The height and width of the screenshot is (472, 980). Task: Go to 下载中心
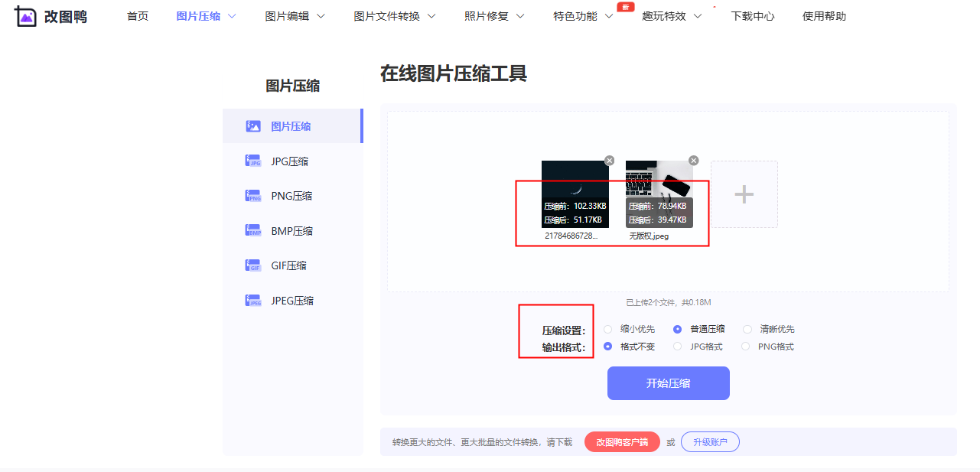pyautogui.click(x=753, y=16)
